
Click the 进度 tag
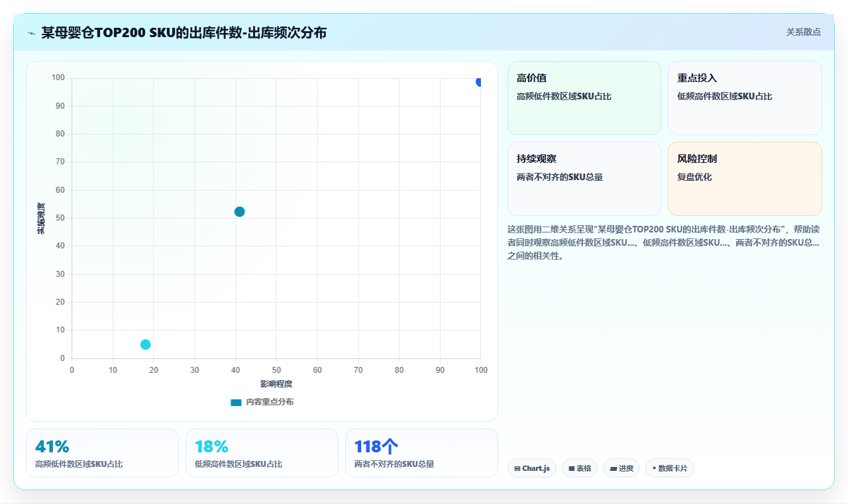[x=621, y=468]
